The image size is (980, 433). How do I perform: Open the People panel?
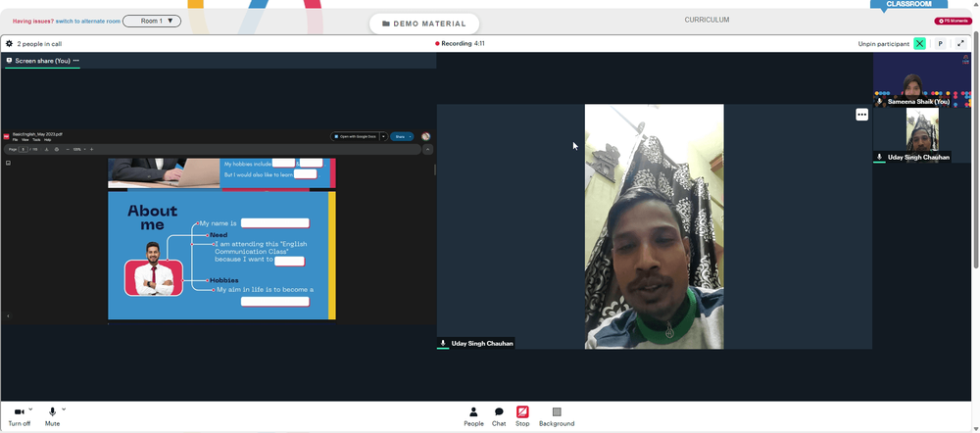coord(473,416)
